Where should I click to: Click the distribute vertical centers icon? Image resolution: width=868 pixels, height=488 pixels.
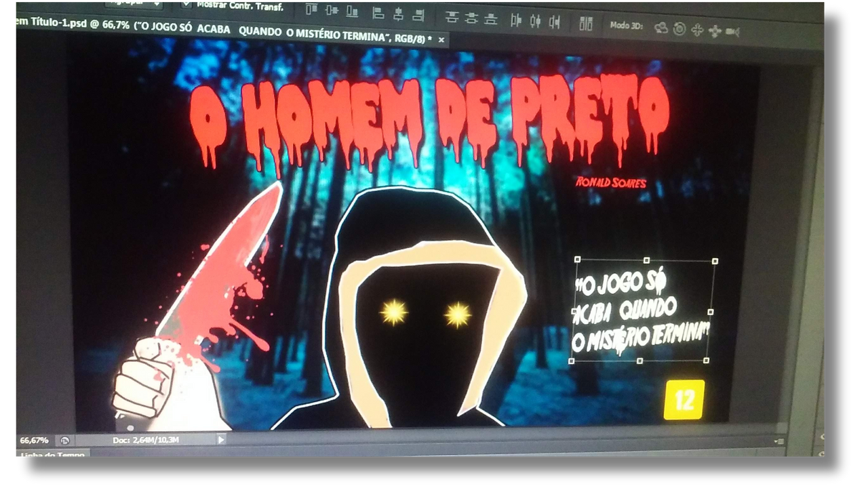pos(471,18)
